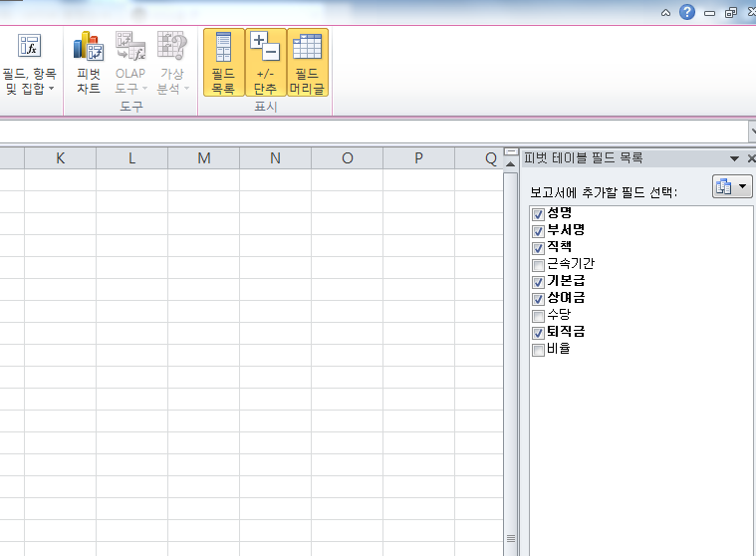This screenshot has width=756, height=556.
Task: Click the worksheet vertical scrollbar
Action: coord(511,349)
